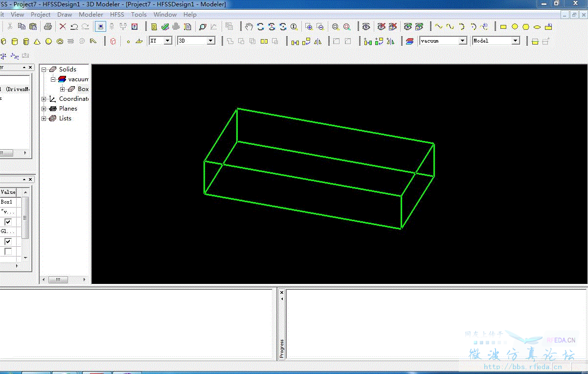588x374 pixels.
Task: Collapse the Solids tree node
Action: [x=44, y=70]
